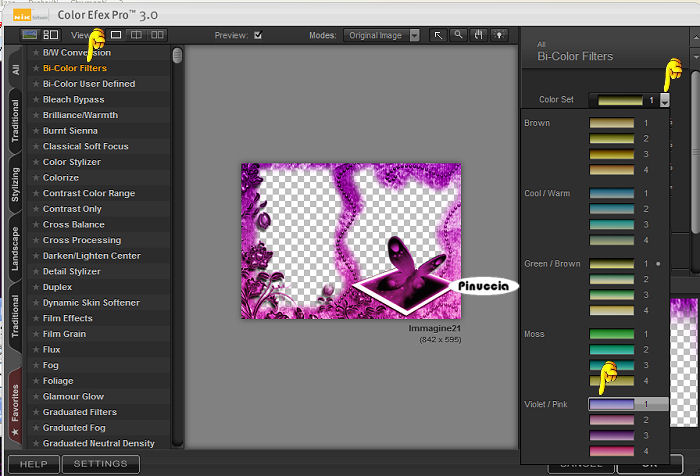Select the Flux filter
Viewport: 700px width, 476px height.
coord(51,350)
